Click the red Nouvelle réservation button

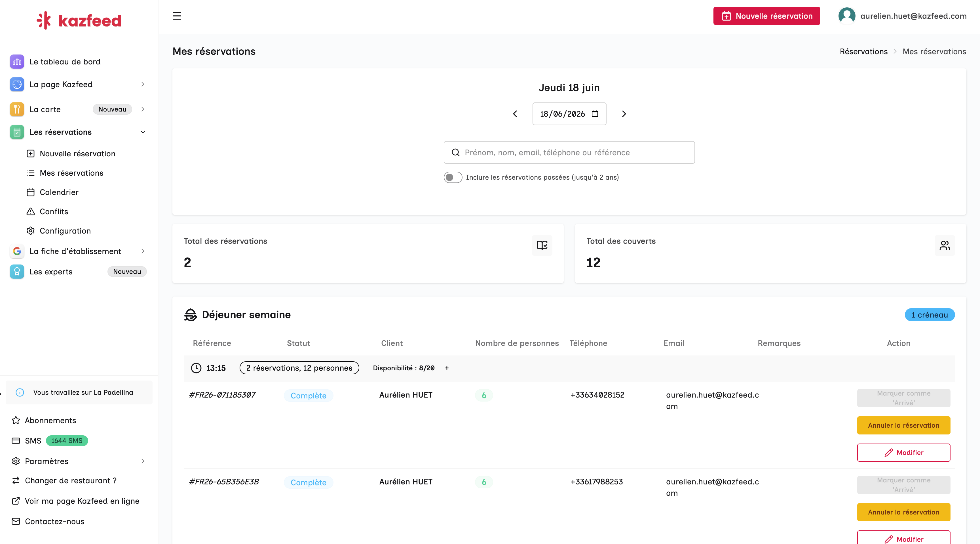click(x=766, y=16)
